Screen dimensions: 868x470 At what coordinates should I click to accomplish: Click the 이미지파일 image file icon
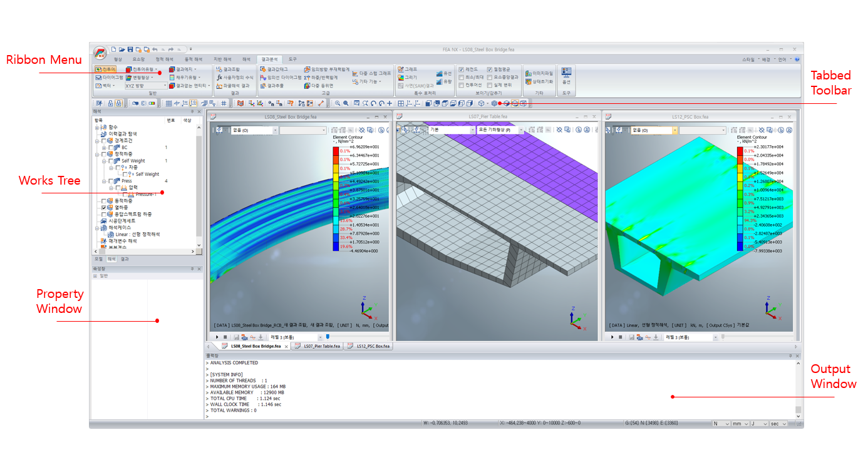click(539, 73)
